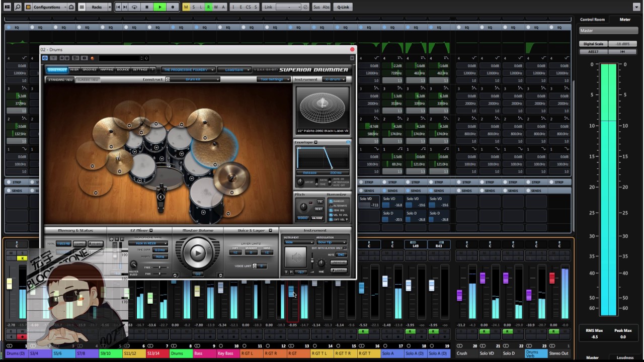Expand the EZ Mixer menu arrow

coord(150,230)
